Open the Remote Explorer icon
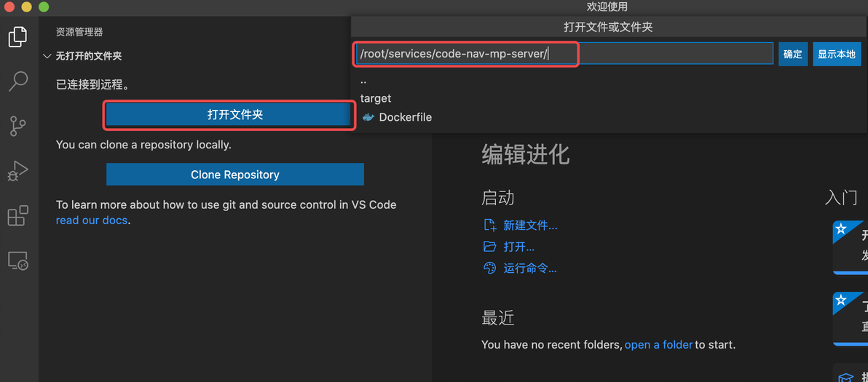The height and width of the screenshot is (382, 868). pyautogui.click(x=18, y=260)
